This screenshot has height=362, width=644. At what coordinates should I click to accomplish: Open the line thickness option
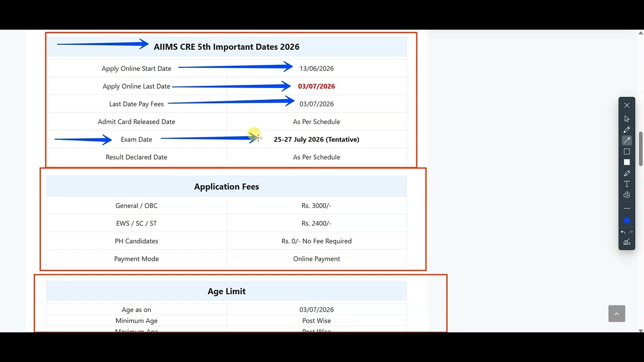626,208
